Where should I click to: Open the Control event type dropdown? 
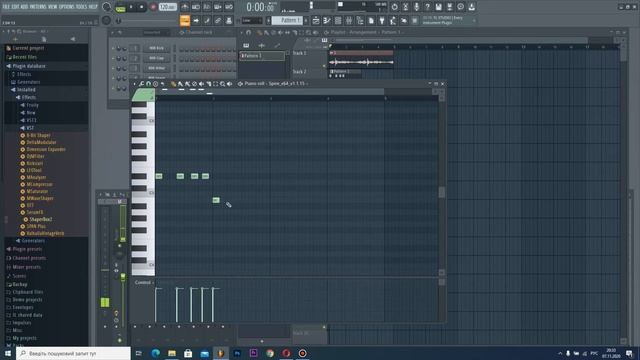[143, 282]
